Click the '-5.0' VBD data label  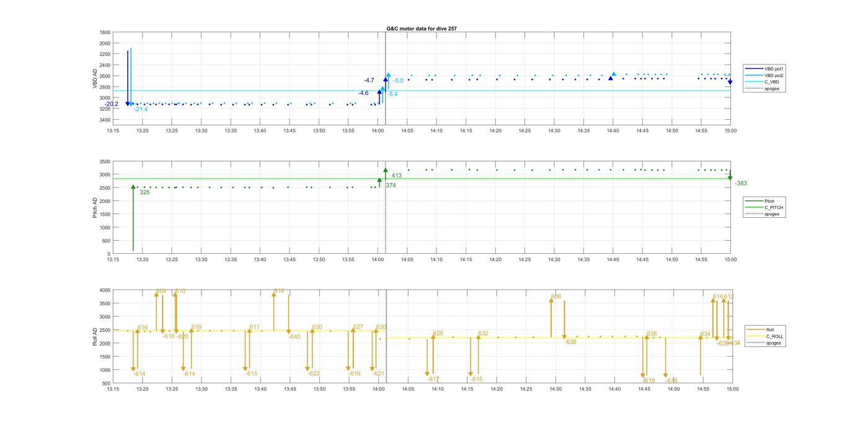point(398,81)
